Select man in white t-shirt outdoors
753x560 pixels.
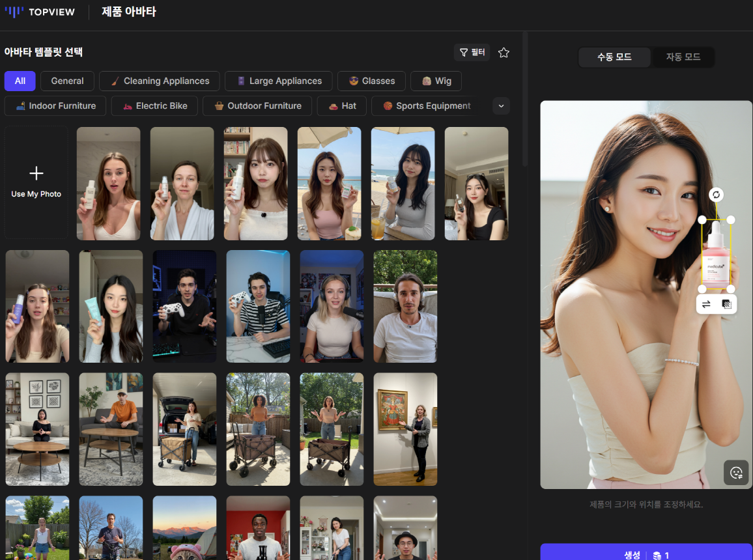click(x=405, y=306)
